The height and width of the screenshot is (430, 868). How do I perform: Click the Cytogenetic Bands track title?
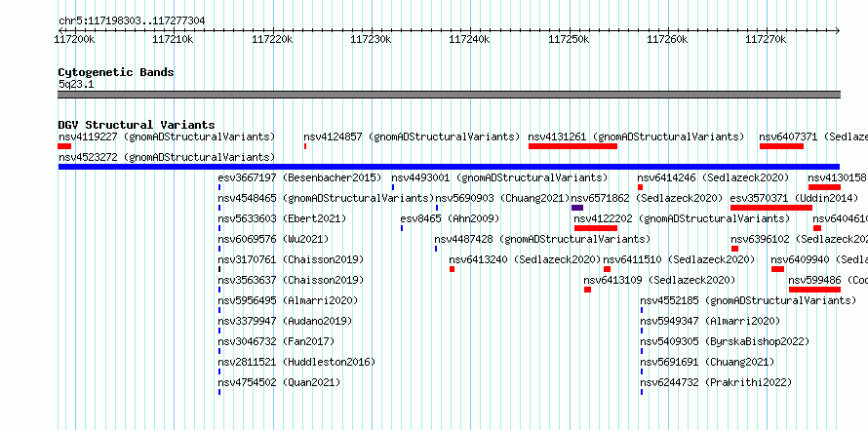(116, 72)
